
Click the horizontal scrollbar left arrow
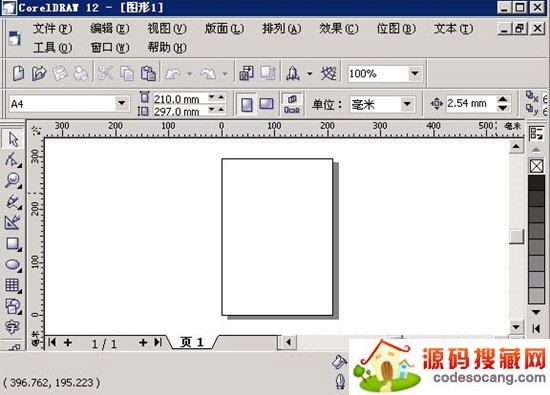tap(288, 342)
